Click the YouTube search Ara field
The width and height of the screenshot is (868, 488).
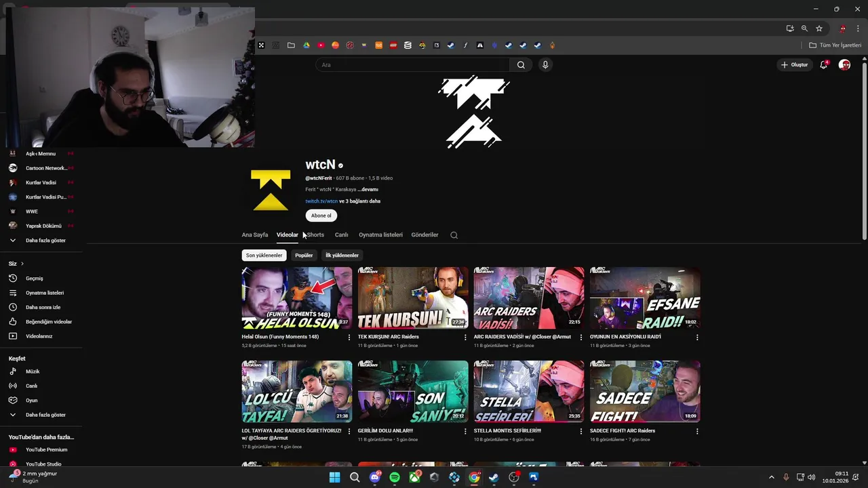pyautogui.click(x=412, y=65)
